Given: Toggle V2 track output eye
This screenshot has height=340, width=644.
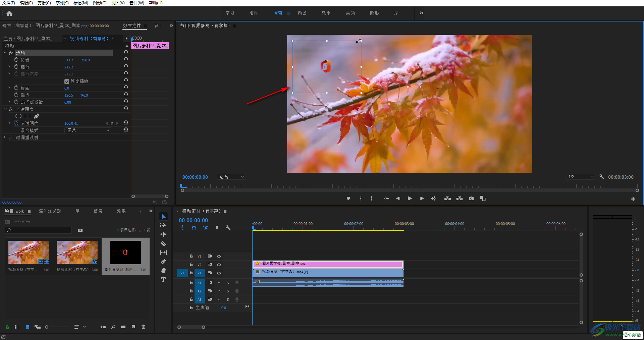Looking at the screenshot, I should 219,265.
